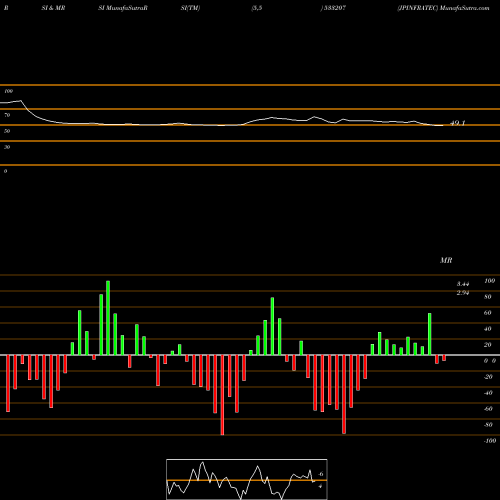Click the last green bar near 60 level
Screen dimensions: 500x500
point(430,334)
